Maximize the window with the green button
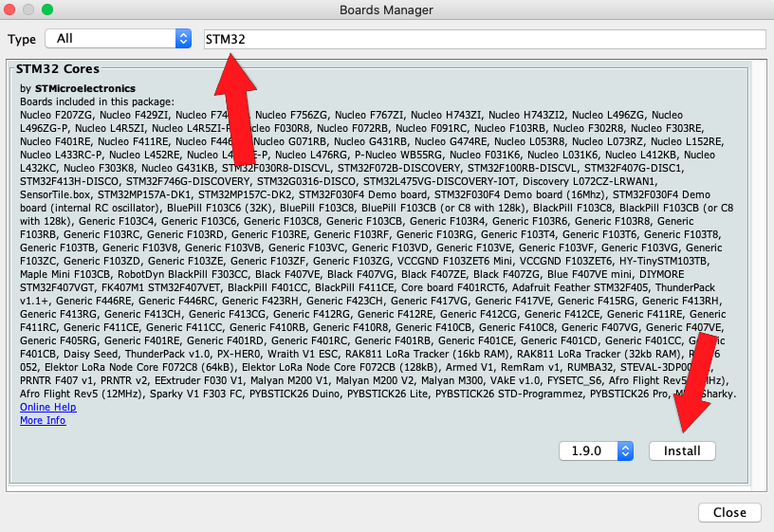The width and height of the screenshot is (774, 532). click(x=47, y=9)
